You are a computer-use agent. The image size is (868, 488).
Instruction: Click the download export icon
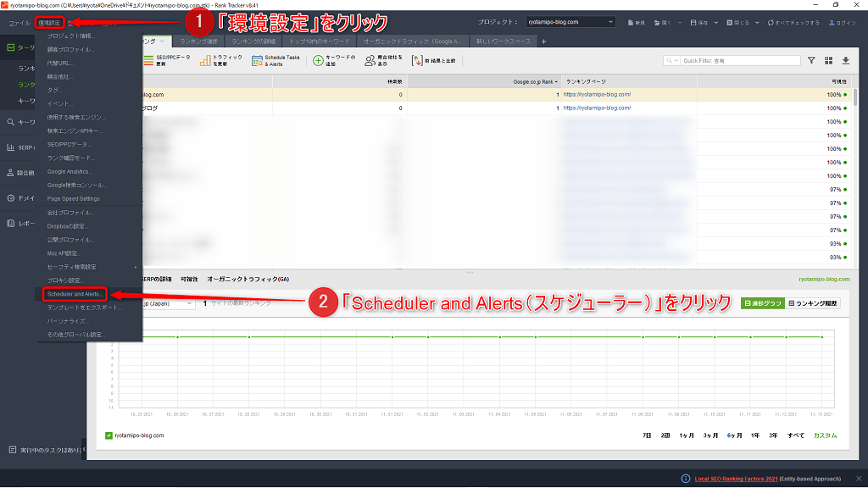click(845, 61)
